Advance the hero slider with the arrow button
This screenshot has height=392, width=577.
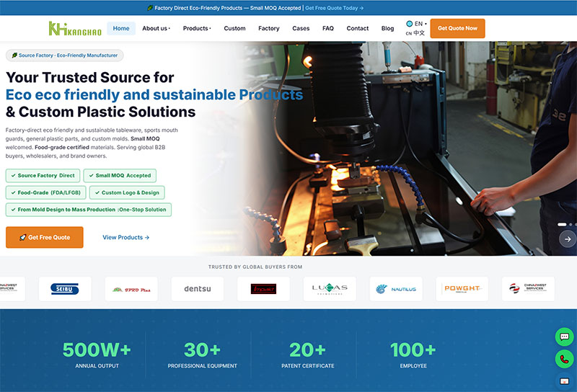pos(568,239)
